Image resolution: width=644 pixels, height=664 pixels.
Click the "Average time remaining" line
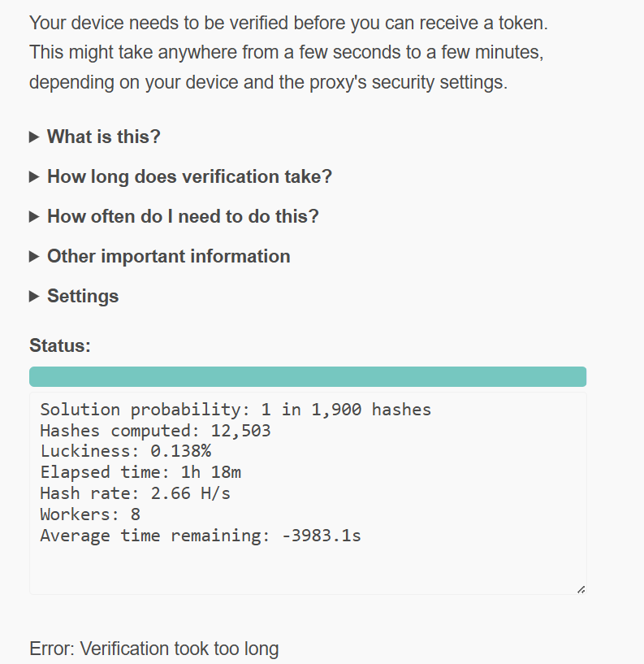pyautogui.click(x=201, y=536)
